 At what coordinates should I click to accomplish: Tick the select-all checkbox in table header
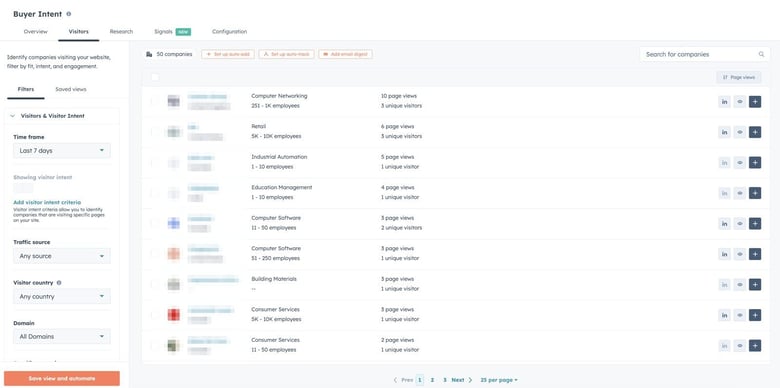[x=155, y=77]
